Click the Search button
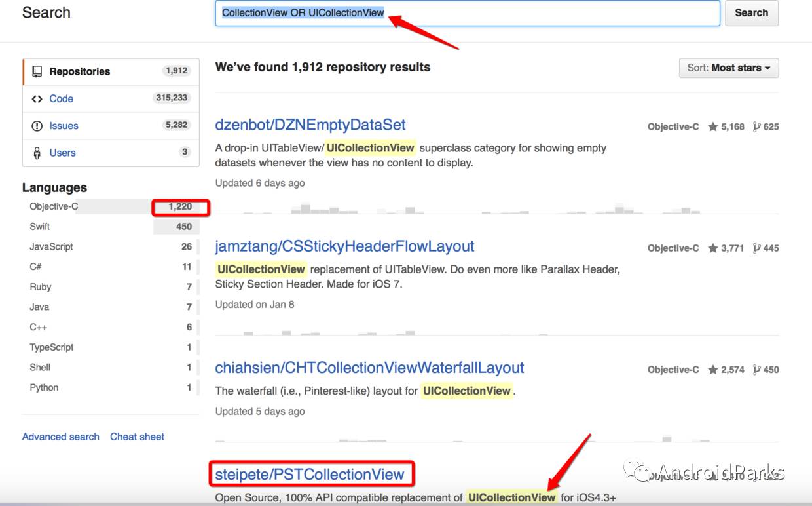Image resolution: width=812 pixels, height=506 pixels. [x=751, y=13]
